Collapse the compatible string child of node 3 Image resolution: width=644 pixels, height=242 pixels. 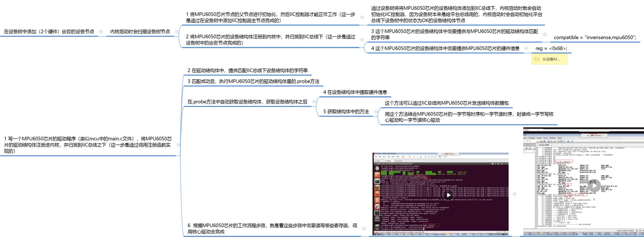tap(545, 34)
